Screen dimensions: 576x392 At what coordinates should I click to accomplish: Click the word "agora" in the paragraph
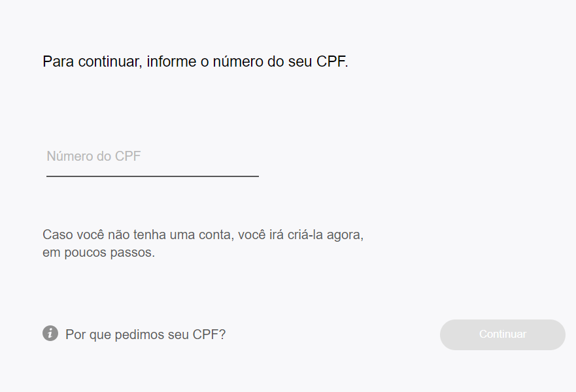pyautogui.click(x=346, y=235)
